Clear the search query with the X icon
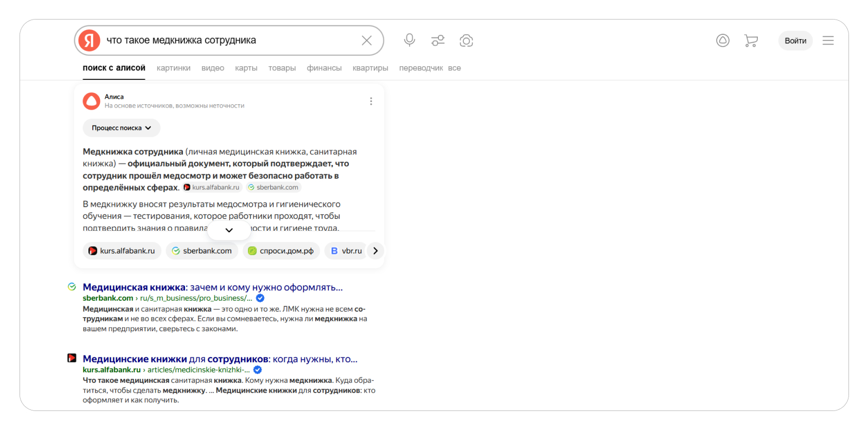Image resolution: width=868 pixels, height=430 pixels. pyautogui.click(x=367, y=41)
